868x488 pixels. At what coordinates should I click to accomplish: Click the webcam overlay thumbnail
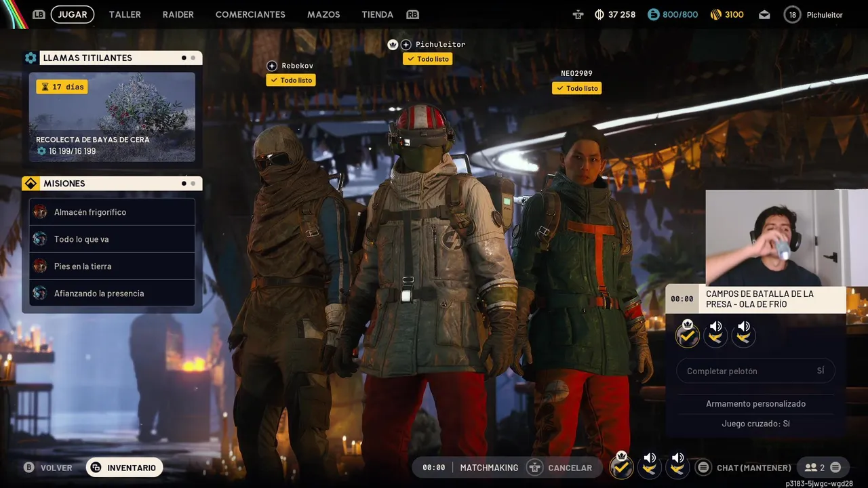[x=787, y=238]
